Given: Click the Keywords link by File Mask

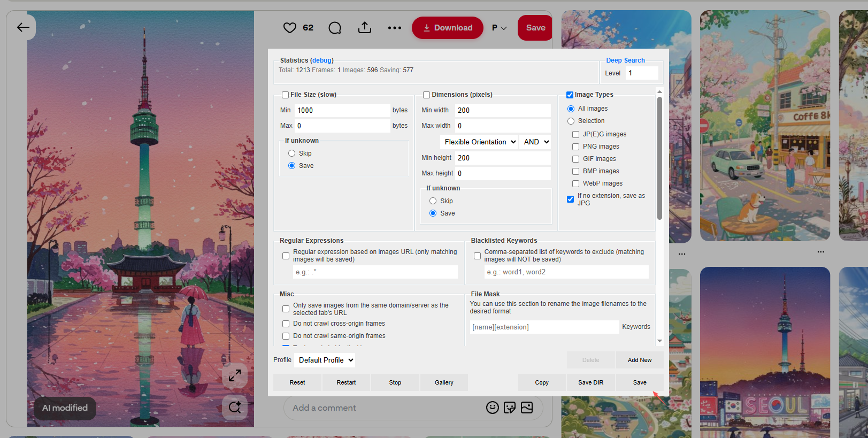Looking at the screenshot, I should pyautogui.click(x=636, y=327).
